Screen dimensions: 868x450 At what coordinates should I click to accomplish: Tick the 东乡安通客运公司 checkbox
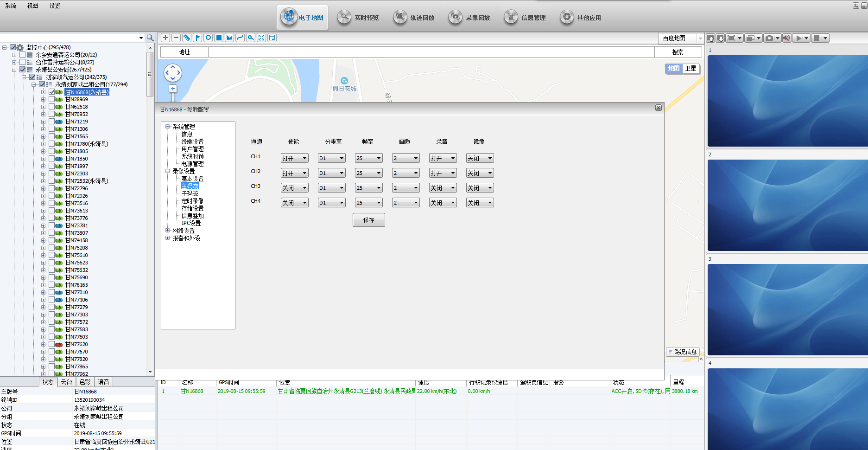point(23,55)
